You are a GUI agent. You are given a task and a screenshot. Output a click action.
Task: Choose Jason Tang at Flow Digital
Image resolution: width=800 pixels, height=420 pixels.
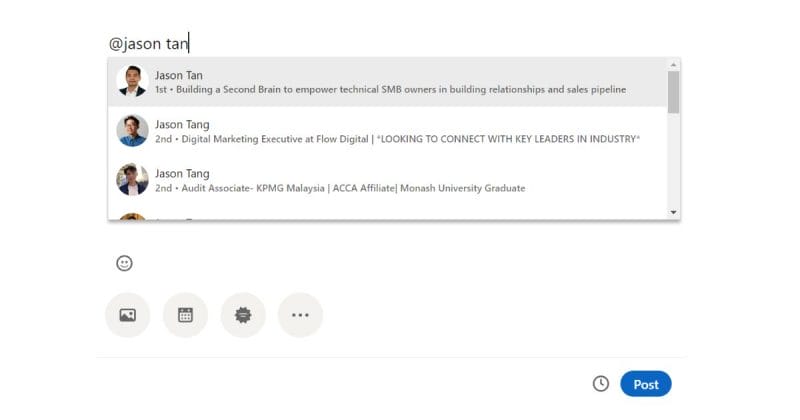(x=387, y=131)
